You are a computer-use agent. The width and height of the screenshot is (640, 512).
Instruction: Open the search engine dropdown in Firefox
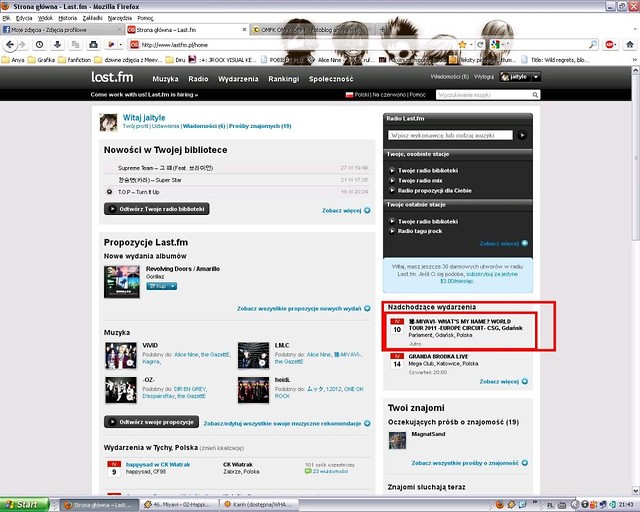click(503, 45)
